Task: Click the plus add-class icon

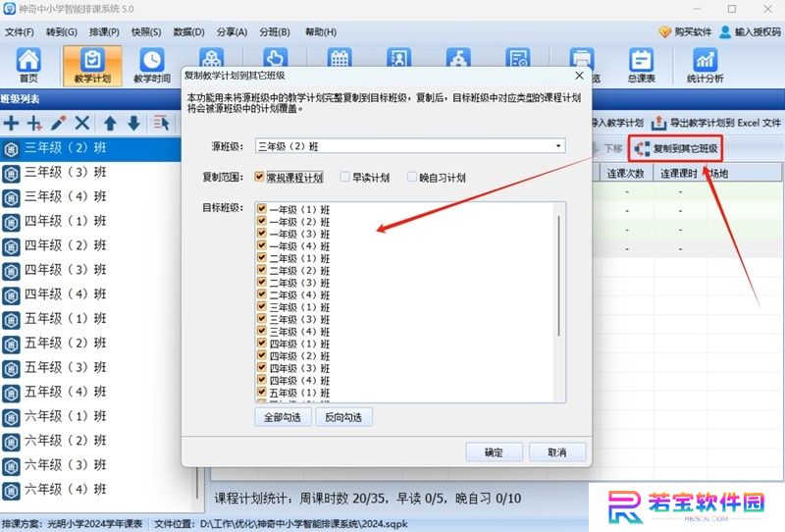Action: (11, 123)
